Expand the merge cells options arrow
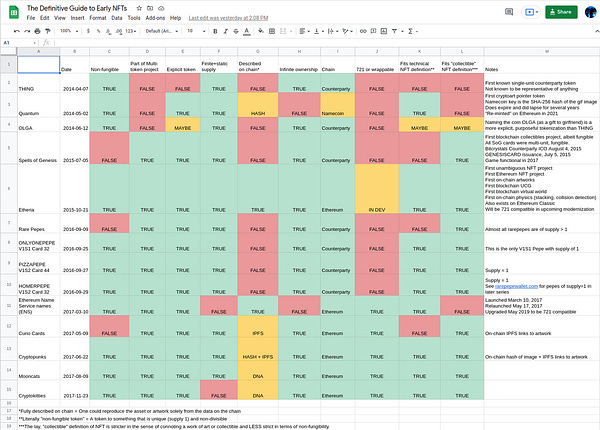Screen dimensions: 600x430 click(x=291, y=31)
